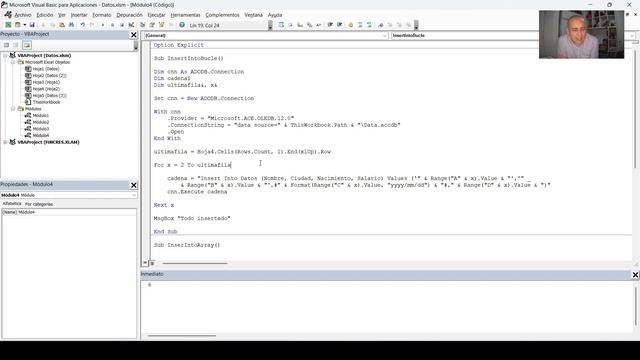This screenshot has width=640, height=360.
Task: Toggle Folders in Project panel
Action: click(x=27, y=45)
